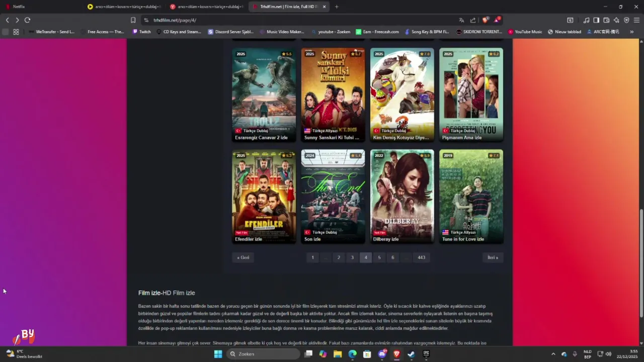This screenshot has width=644, height=362.
Task: Open Earn - Freecash.com bookmark
Action: pos(377,32)
